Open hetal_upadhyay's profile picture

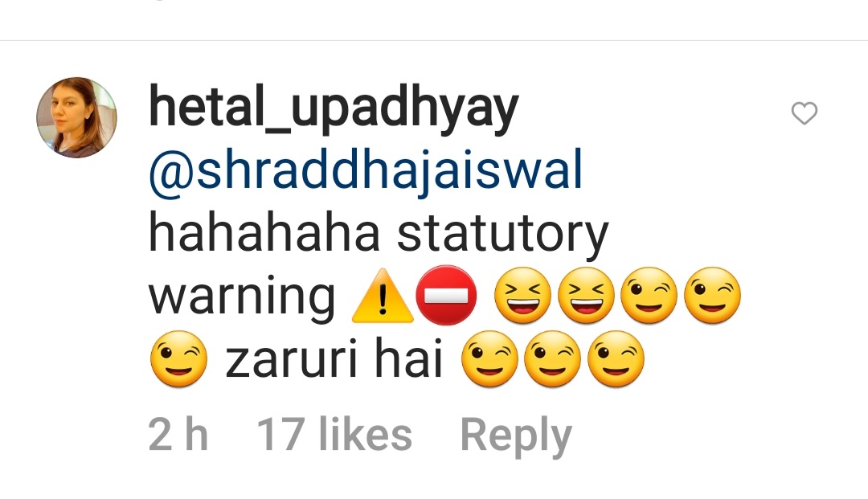point(76,117)
